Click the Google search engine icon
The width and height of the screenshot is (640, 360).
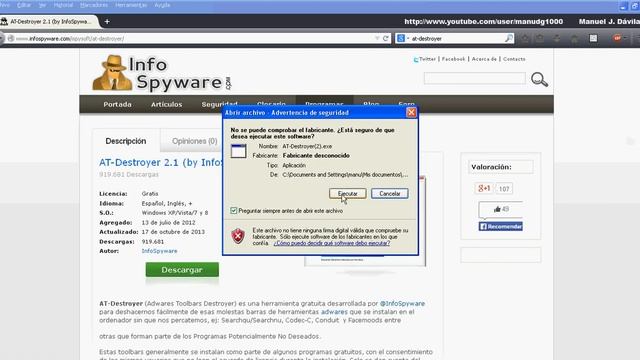point(401,38)
